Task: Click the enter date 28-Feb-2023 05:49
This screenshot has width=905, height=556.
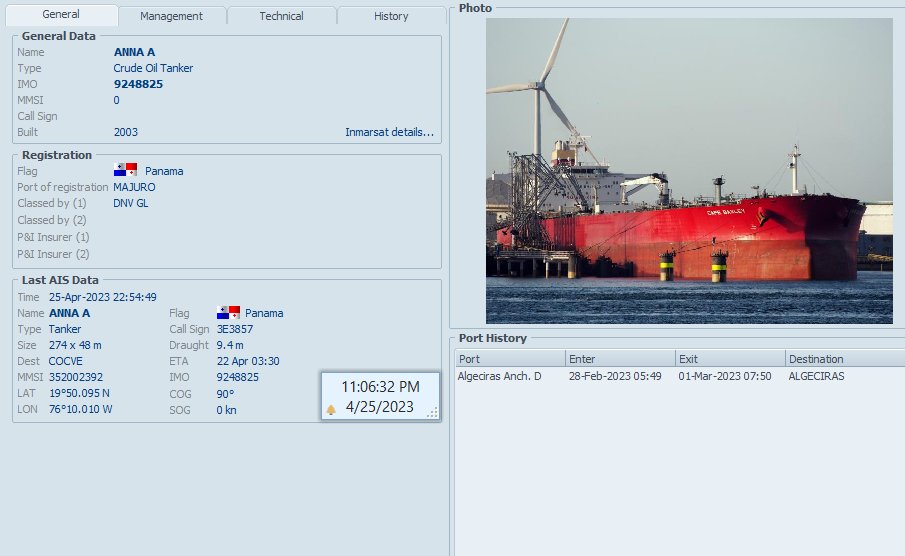Action: click(615, 376)
